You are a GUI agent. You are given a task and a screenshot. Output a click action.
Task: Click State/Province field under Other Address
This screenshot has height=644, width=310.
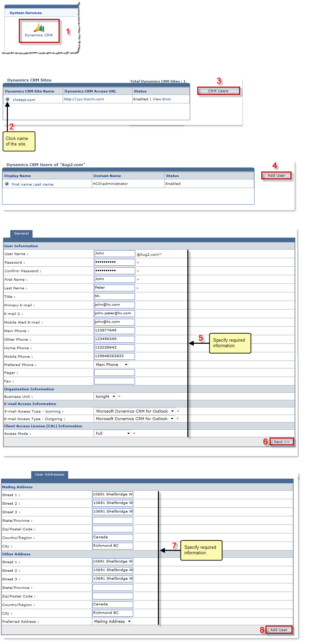pos(113,588)
